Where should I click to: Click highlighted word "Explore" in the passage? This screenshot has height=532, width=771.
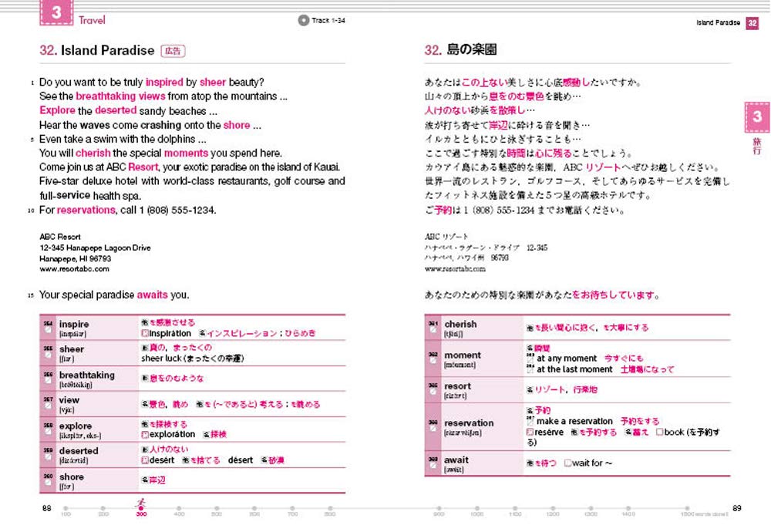click(x=58, y=110)
